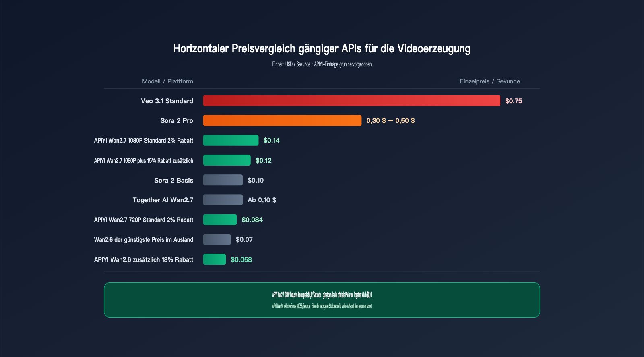Select the green bar priced at $0.058

click(214, 259)
